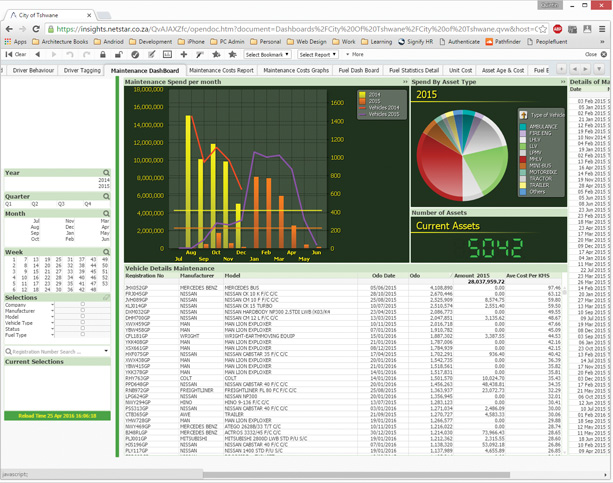Open the Maintenance Costs Graphs tab
The height and width of the screenshot is (483, 613).
point(296,70)
